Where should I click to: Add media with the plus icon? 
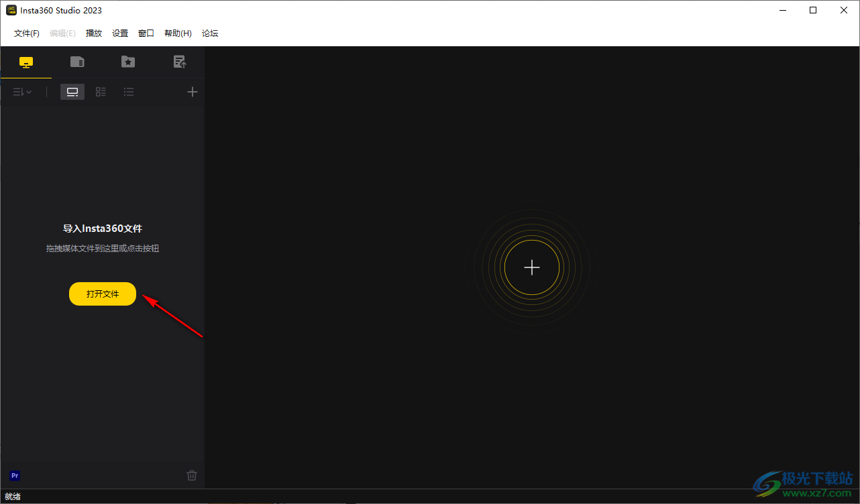tap(193, 92)
